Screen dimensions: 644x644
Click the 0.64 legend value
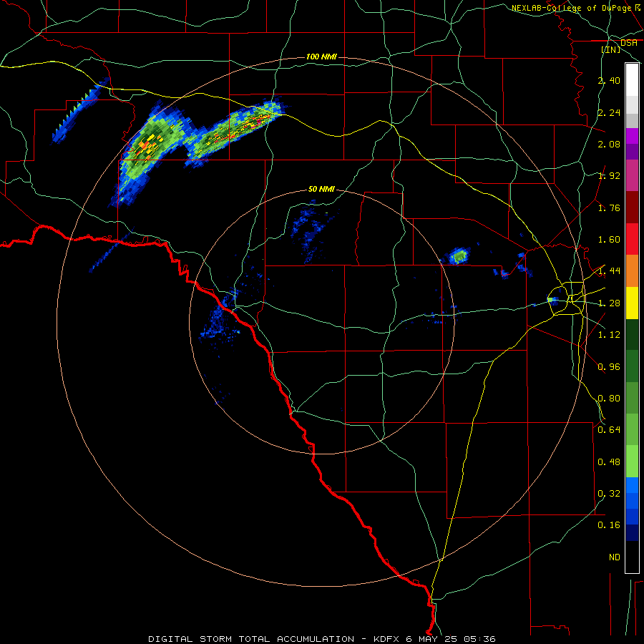click(609, 430)
